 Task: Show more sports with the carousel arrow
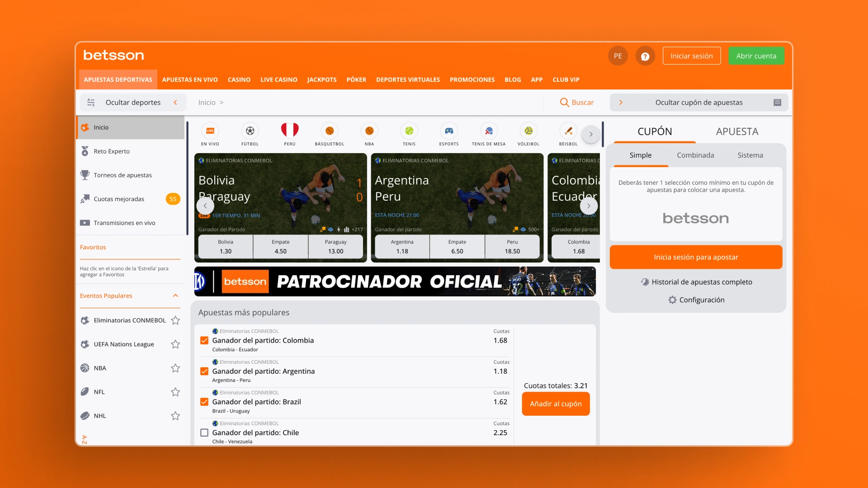pyautogui.click(x=591, y=134)
